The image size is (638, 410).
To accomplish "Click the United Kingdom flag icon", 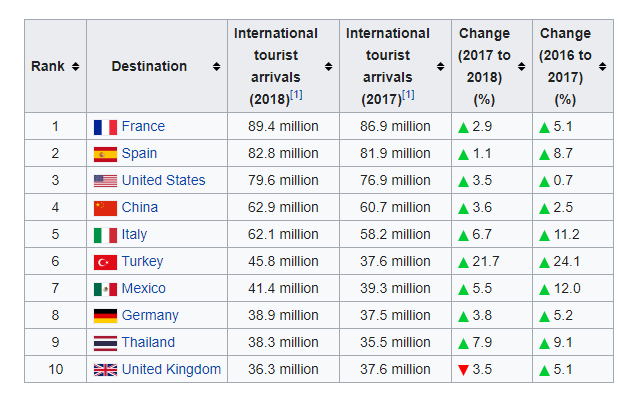I will (105, 370).
